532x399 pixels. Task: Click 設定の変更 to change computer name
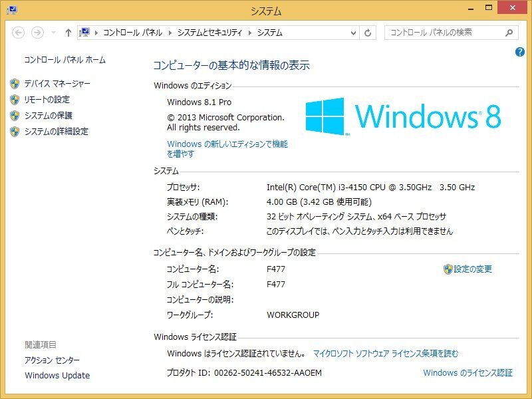(x=473, y=269)
